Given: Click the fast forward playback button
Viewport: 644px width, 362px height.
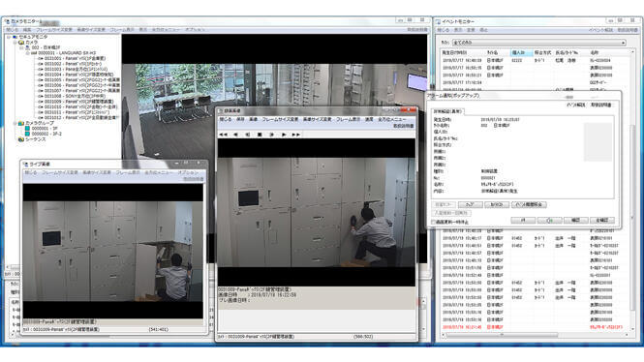Looking at the screenshot, I should (x=295, y=135).
